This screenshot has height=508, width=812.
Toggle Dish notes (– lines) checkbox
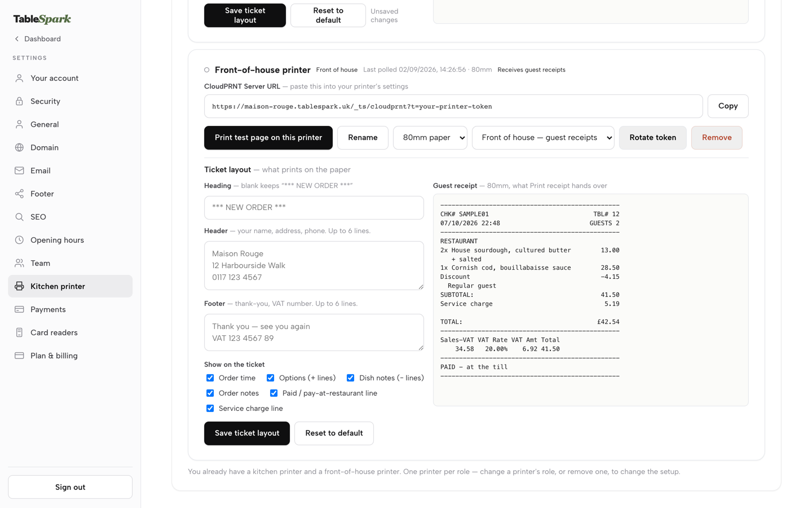coord(350,378)
